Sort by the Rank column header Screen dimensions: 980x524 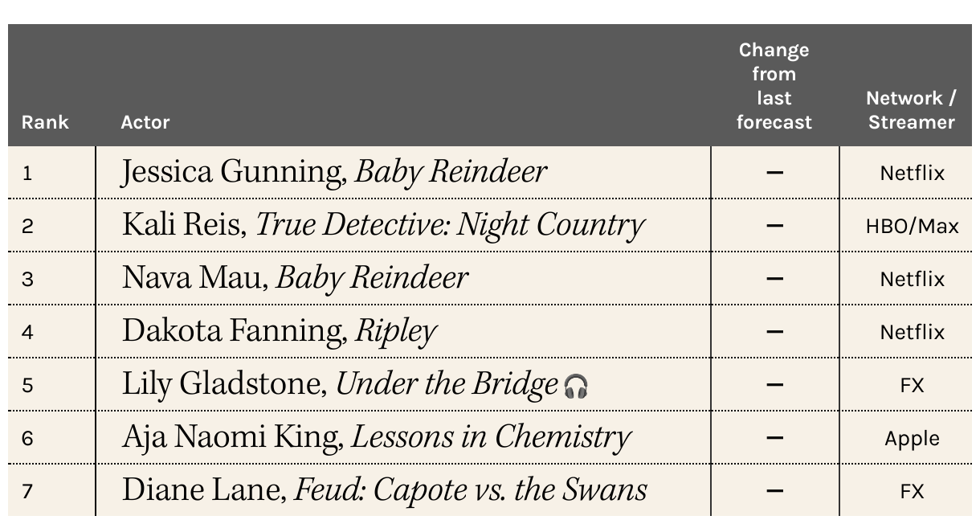(45, 122)
